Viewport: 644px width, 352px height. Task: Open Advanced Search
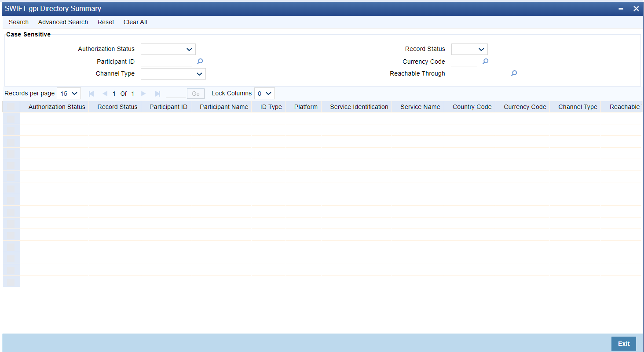pos(63,22)
